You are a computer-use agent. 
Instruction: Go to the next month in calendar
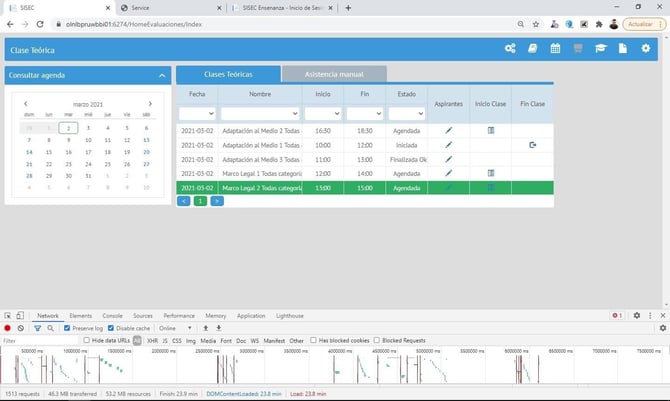(150, 103)
